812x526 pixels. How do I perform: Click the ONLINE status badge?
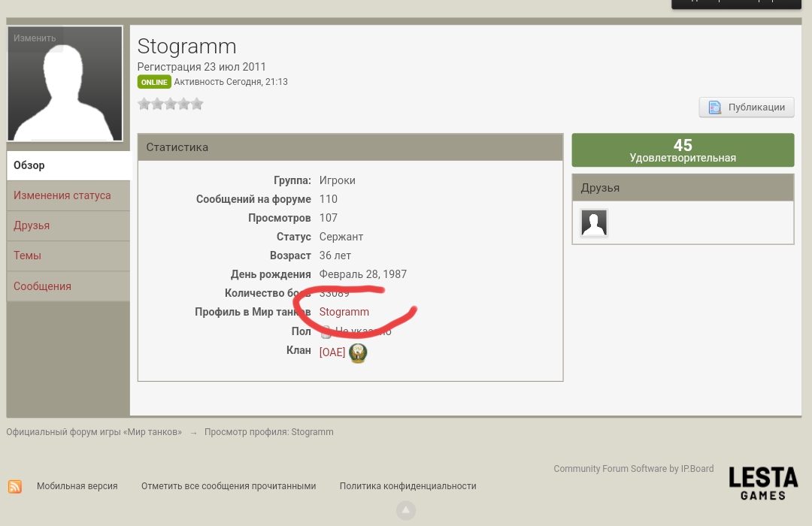(x=154, y=82)
